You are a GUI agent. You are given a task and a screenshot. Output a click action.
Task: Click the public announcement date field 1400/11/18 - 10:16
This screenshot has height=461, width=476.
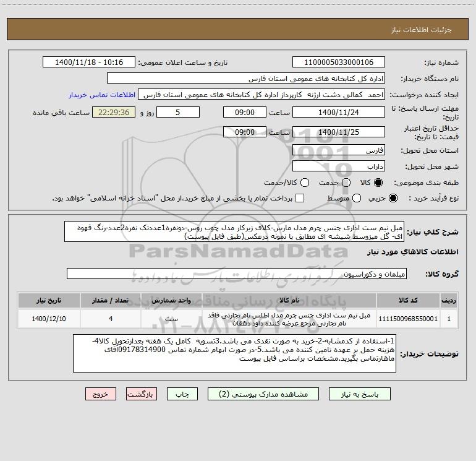[89, 62]
